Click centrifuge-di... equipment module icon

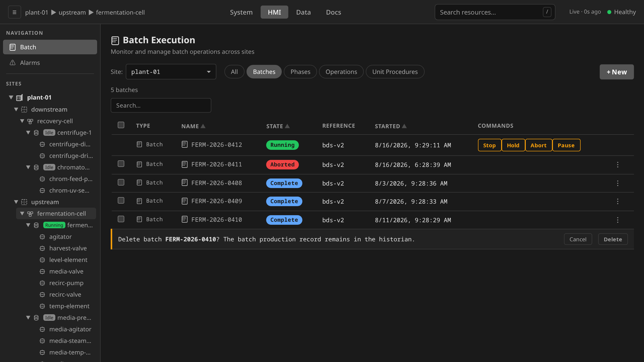click(42, 144)
